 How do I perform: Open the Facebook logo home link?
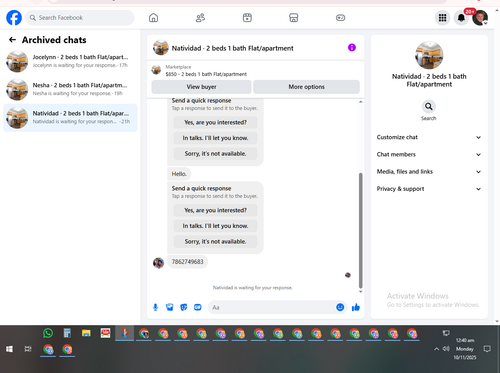(x=14, y=18)
